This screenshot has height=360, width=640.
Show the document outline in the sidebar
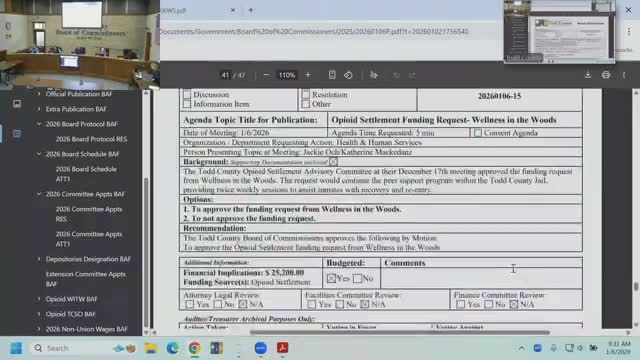click(17, 133)
